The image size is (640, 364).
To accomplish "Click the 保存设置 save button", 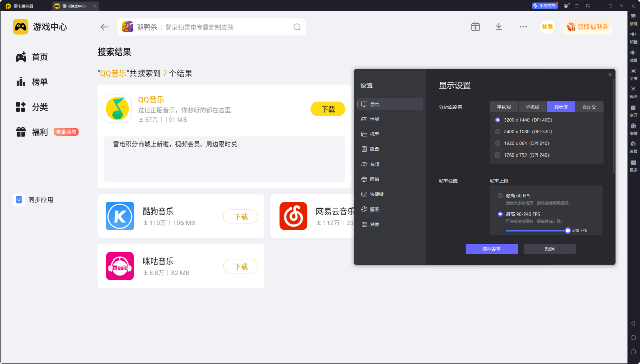I will (x=491, y=249).
